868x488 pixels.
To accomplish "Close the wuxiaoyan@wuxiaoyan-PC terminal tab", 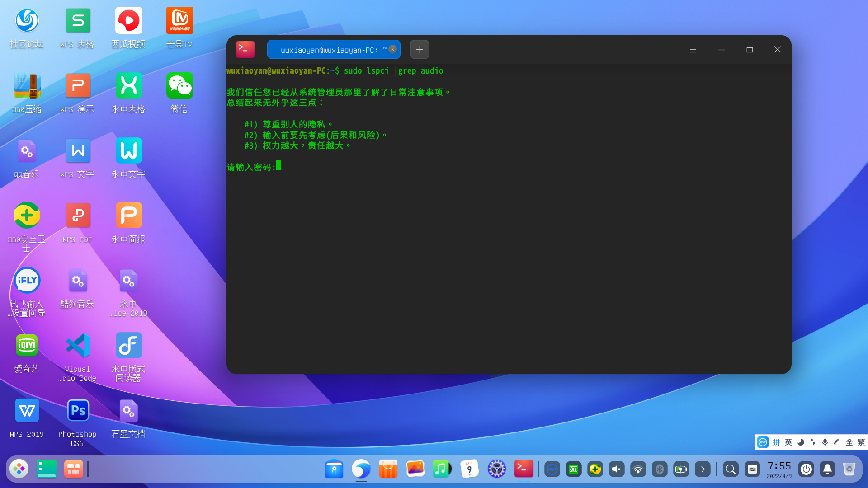I will coord(392,49).
